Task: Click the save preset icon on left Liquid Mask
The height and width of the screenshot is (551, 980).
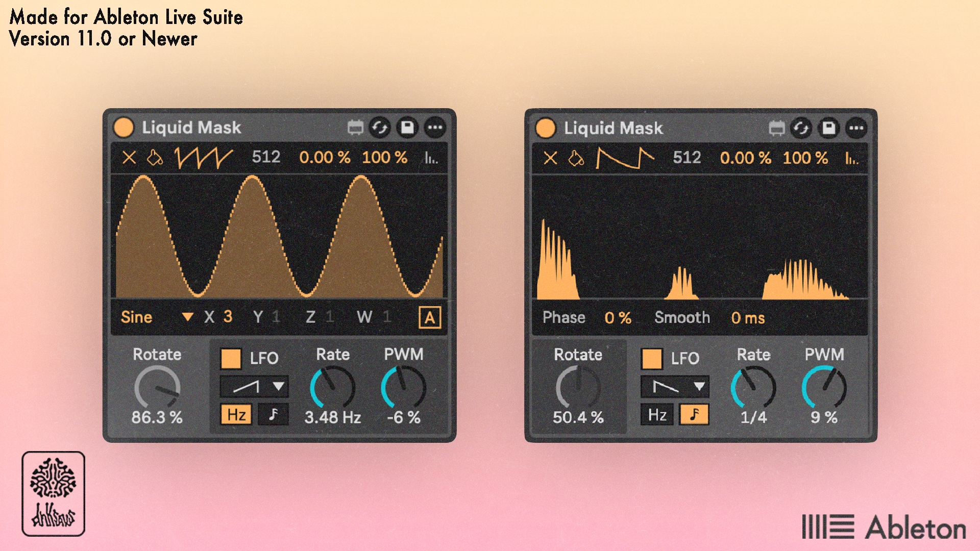Action: click(x=407, y=128)
